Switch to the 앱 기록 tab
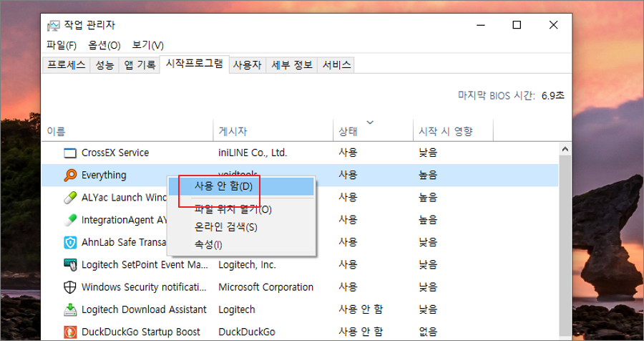This screenshot has width=644, height=341. pyautogui.click(x=140, y=65)
